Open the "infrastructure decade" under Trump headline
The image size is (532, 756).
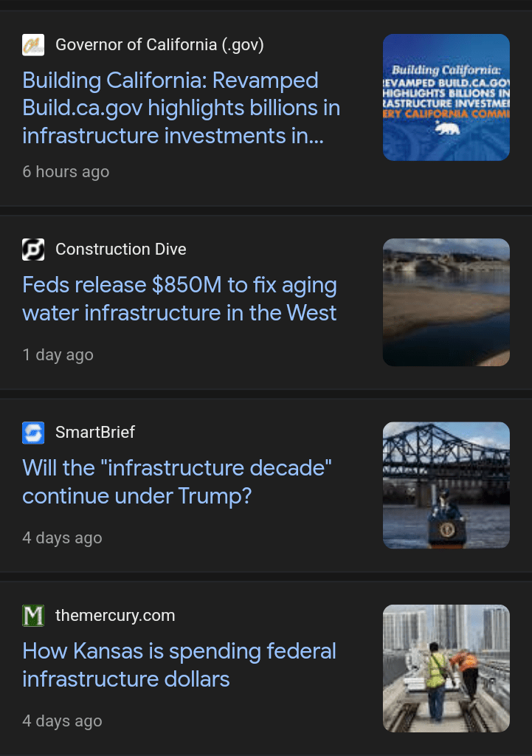pos(177,481)
